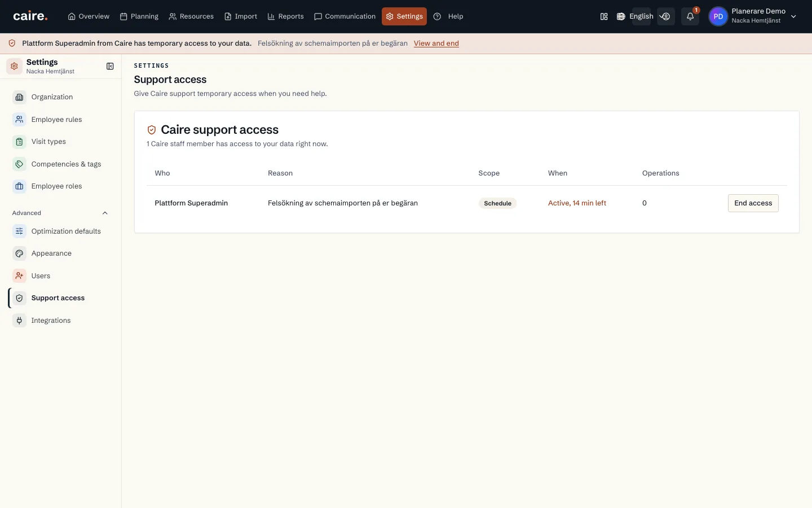Click the Competencies & tags tag icon
The height and width of the screenshot is (508, 812).
click(19, 164)
